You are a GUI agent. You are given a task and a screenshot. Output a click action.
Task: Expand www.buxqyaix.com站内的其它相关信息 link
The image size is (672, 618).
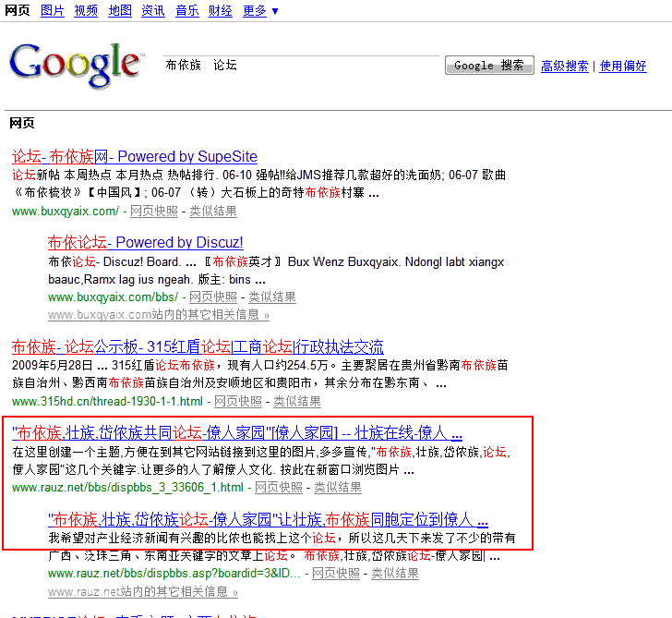(159, 315)
